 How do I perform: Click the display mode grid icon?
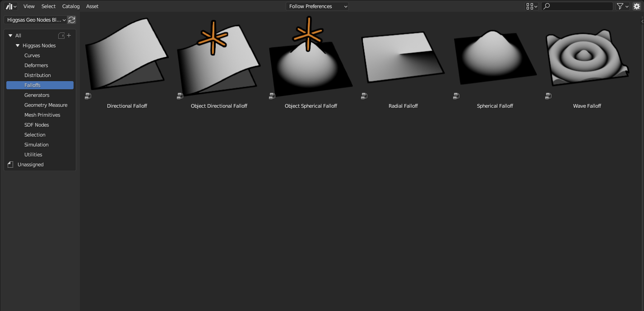(x=530, y=6)
